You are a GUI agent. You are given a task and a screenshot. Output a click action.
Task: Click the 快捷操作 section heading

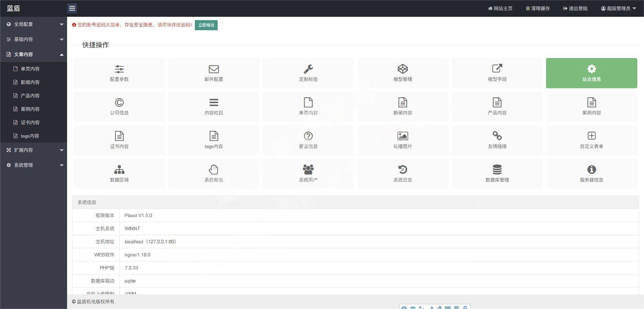[96, 45]
